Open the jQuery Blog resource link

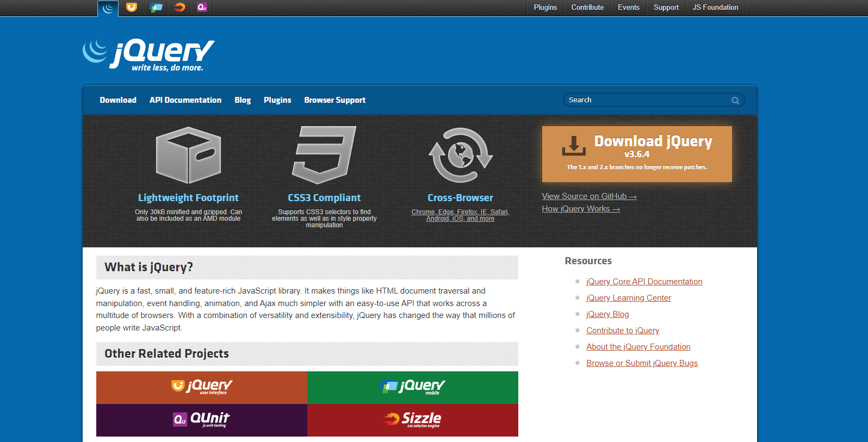[x=607, y=314]
